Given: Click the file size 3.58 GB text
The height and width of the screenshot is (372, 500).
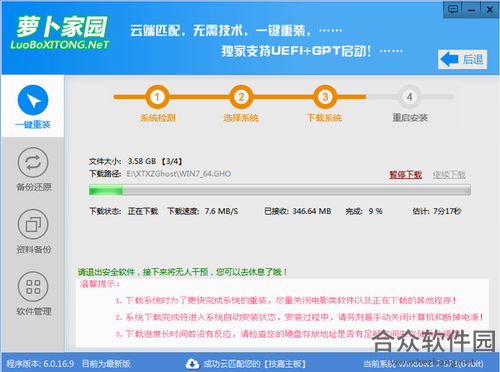Looking at the screenshot, I should [x=142, y=161].
